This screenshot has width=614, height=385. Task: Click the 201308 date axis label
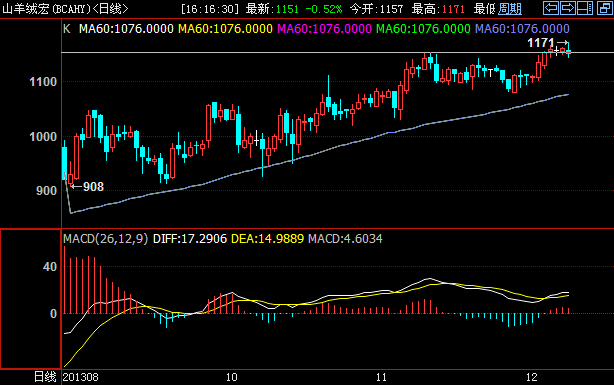[81, 377]
